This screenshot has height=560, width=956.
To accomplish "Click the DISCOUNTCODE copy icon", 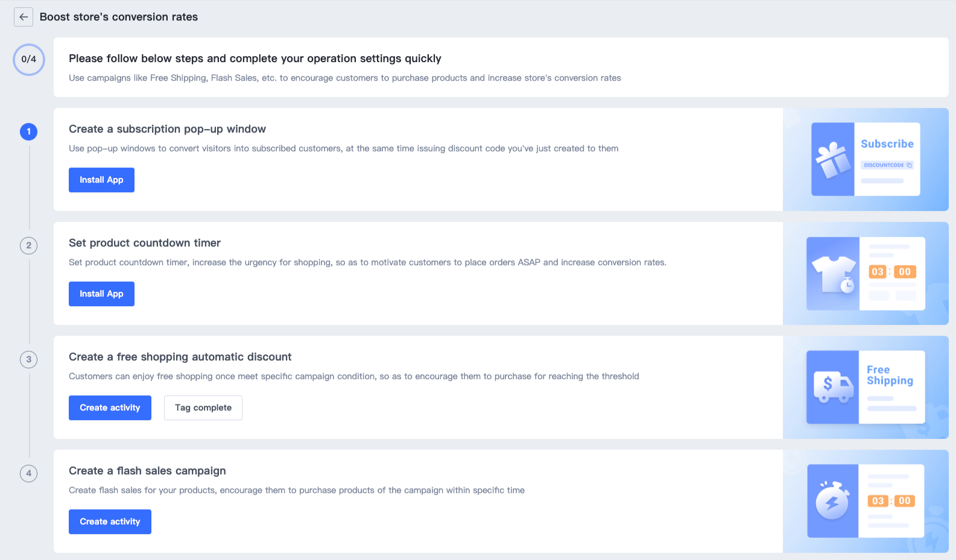I will (x=909, y=165).
